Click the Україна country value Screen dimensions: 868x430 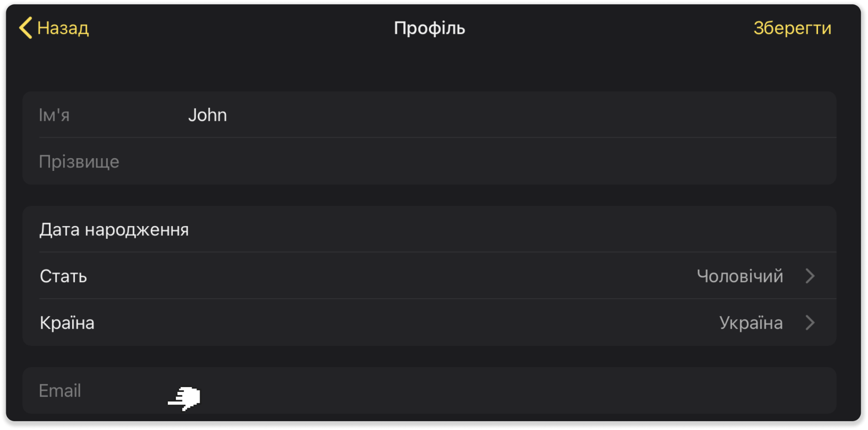point(751,323)
